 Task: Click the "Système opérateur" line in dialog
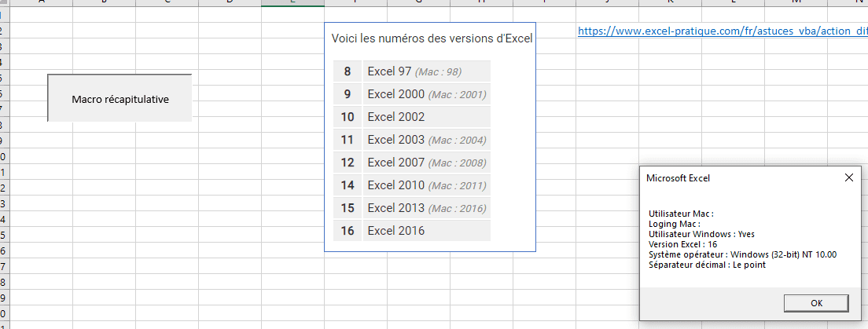click(743, 254)
